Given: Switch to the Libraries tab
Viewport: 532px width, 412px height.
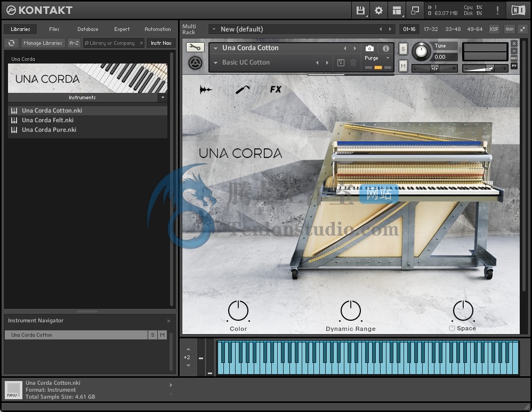Looking at the screenshot, I should click(x=20, y=29).
